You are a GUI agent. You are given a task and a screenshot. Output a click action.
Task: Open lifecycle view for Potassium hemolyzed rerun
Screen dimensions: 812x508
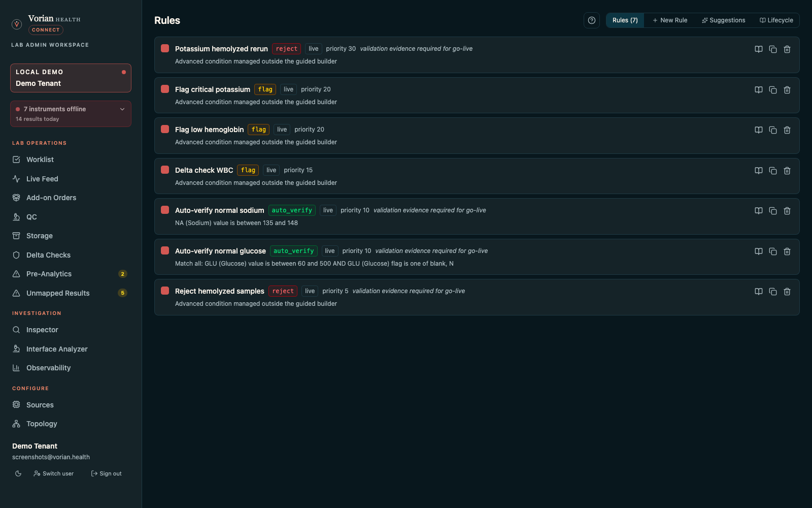click(759, 49)
